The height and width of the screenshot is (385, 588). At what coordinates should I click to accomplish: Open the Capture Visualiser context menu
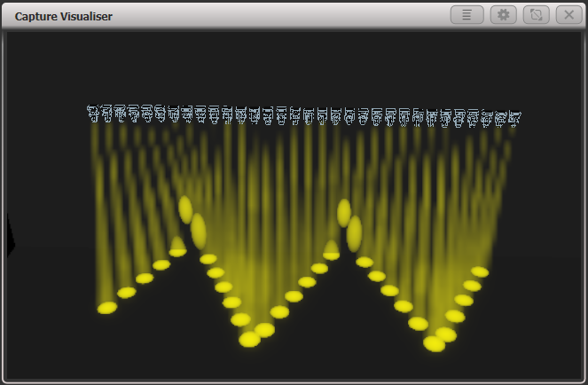coord(466,15)
